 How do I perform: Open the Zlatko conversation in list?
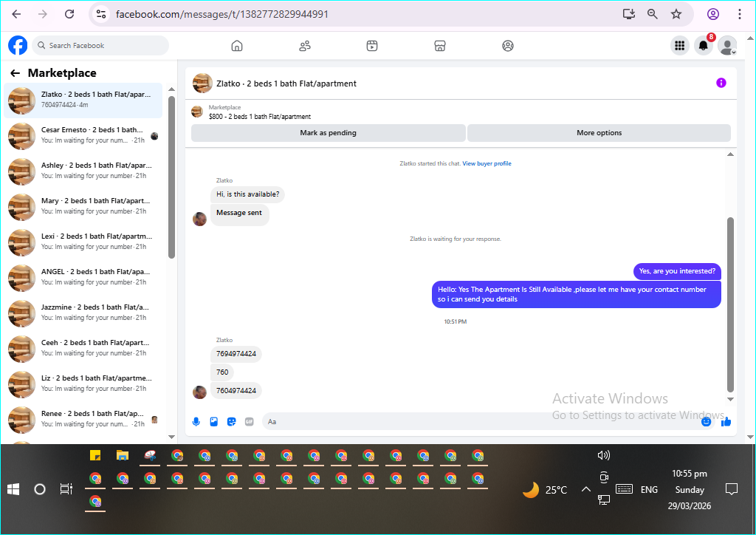tap(83, 100)
